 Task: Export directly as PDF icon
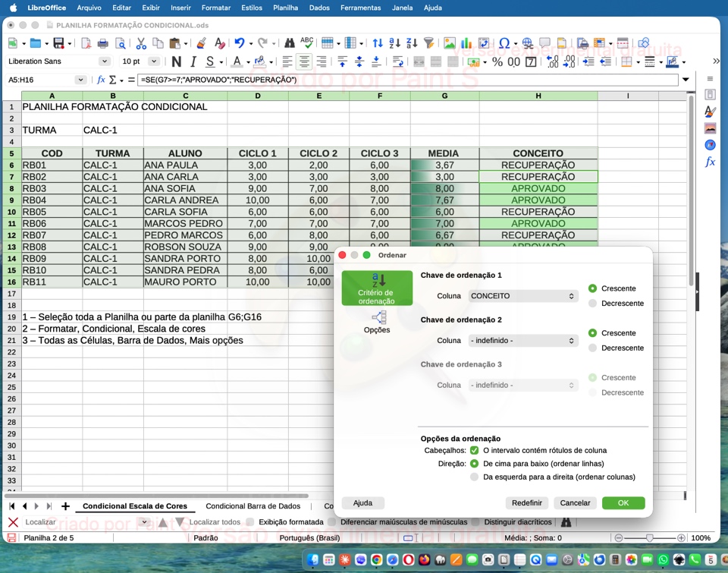(x=86, y=43)
